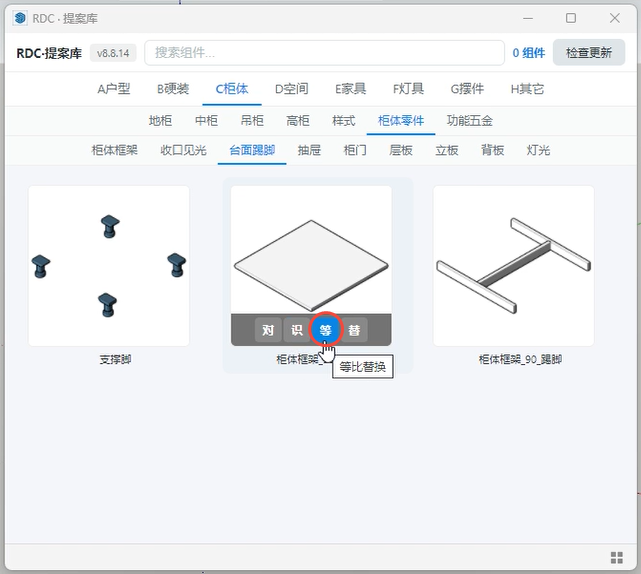Open the 收口见光 parts tab
The image size is (641, 574).
point(183,150)
